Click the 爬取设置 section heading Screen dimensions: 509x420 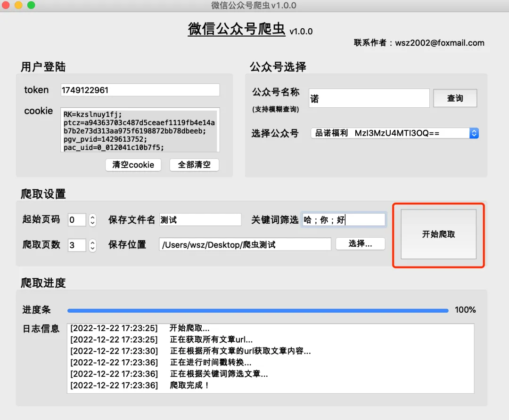[43, 194]
